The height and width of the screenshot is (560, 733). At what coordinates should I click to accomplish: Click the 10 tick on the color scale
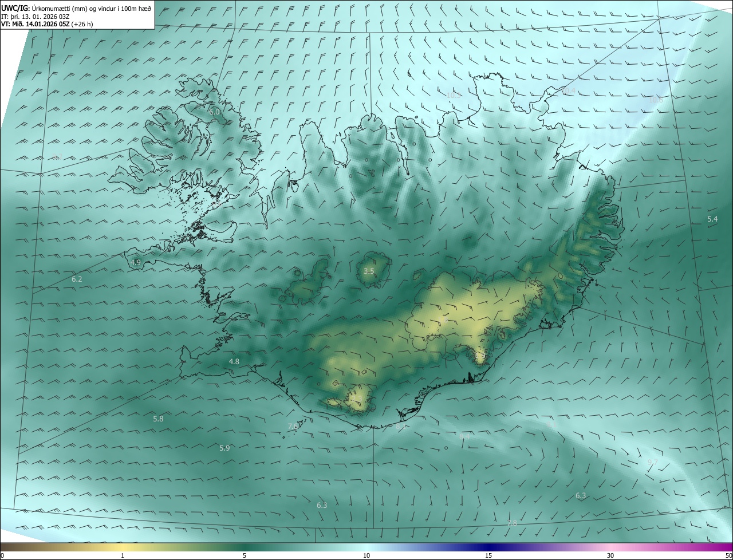(366, 555)
